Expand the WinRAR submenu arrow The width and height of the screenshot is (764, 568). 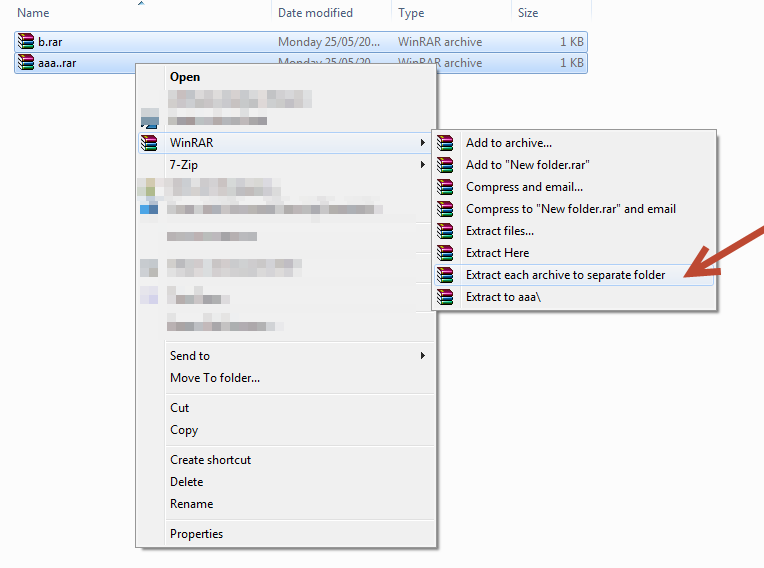422,143
